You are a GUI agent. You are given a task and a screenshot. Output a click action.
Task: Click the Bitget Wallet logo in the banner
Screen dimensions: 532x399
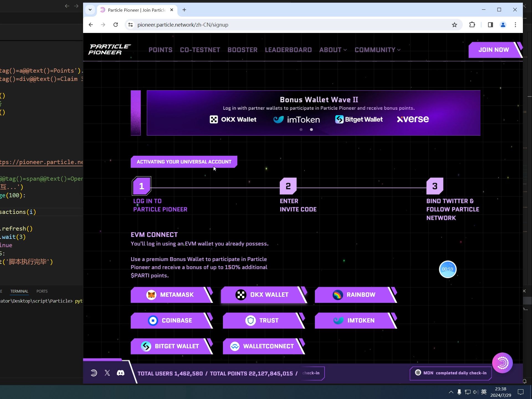coord(359,119)
